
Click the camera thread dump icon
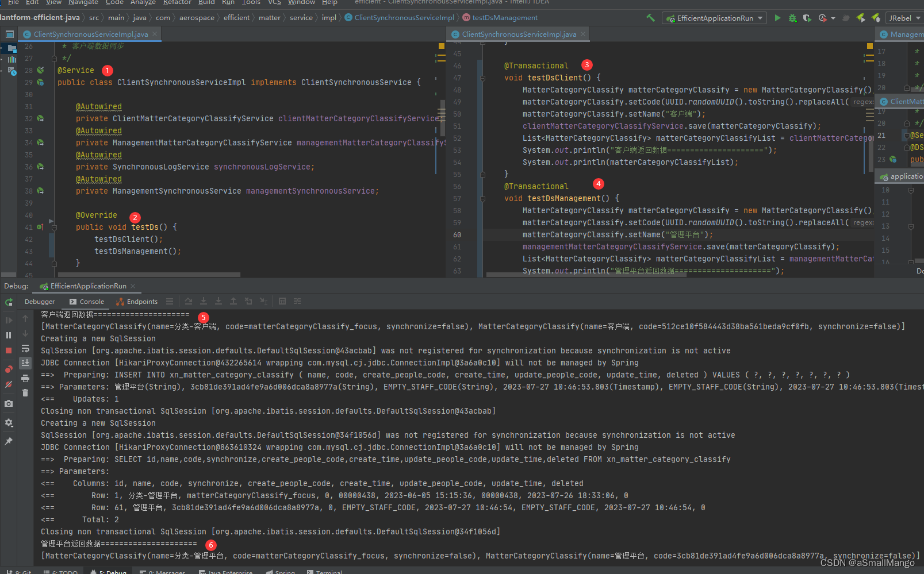(9, 403)
